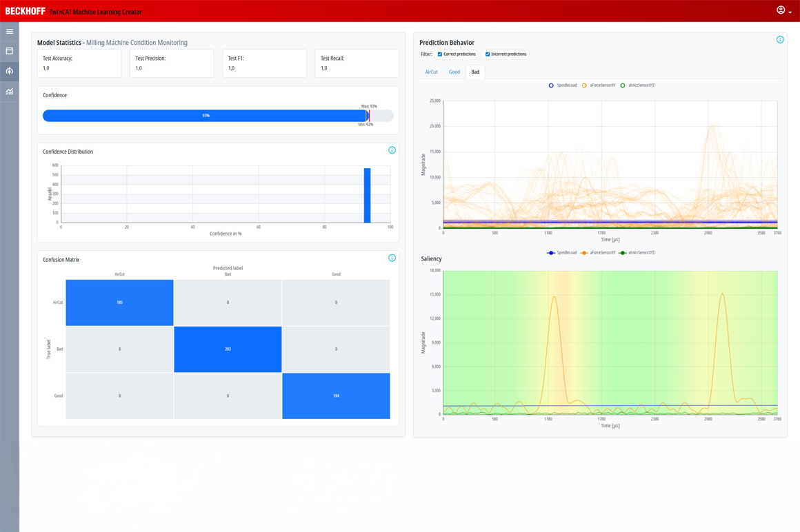800x532 pixels.
Task: Click the Bad-Bad confusion matrix cell
Action: pos(228,349)
